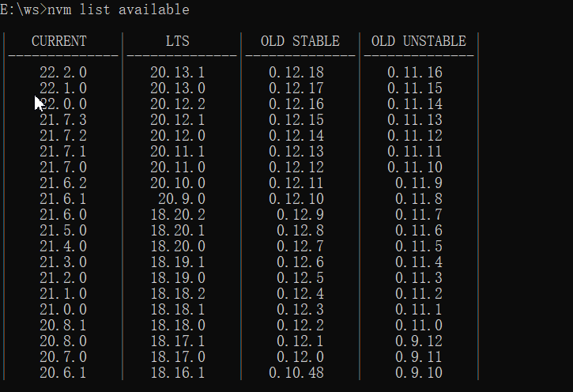Click version 21.6.0
This screenshot has height=392, width=573.
(63, 214)
